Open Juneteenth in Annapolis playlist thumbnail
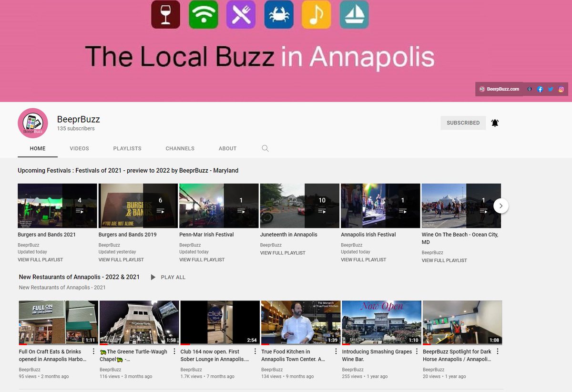572x392 pixels. [x=300, y=206]
